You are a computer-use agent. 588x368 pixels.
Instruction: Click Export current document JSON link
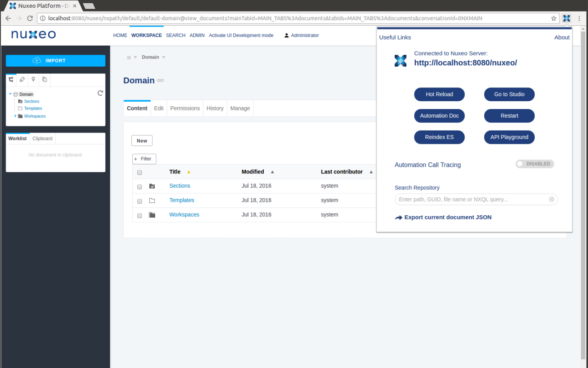(448, 217)
